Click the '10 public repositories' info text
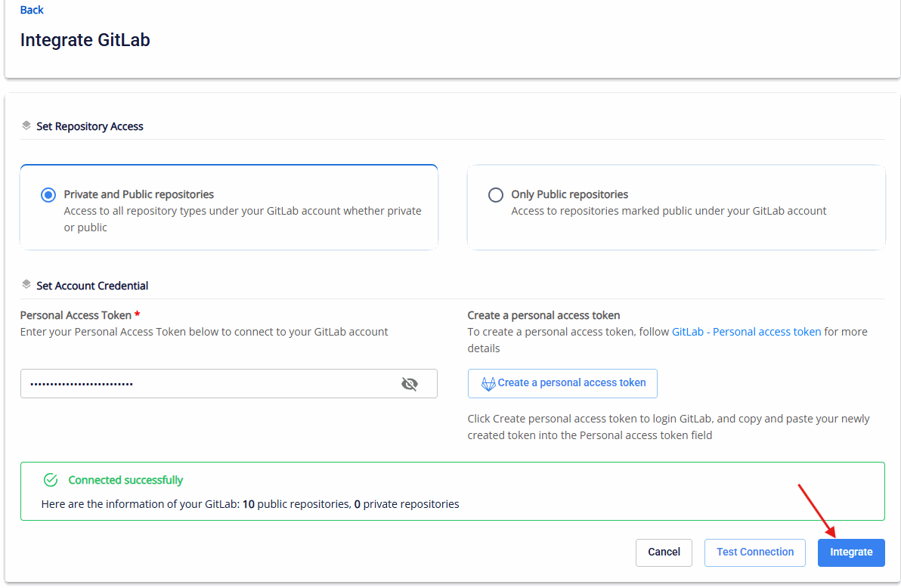The image size is (901, 588). pyautogui.click(x=296, y=504)
